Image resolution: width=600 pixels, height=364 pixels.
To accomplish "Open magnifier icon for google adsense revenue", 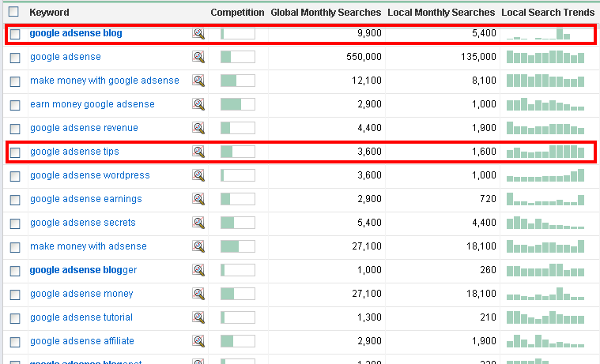I will 198,128.
